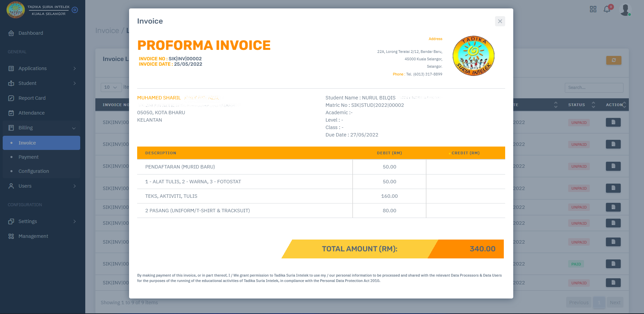Image resolution: width=644 pixels, height=314 pixels.
Task: Click the notification bell icon
Action: pyautogui.click(x=607, y=9)
